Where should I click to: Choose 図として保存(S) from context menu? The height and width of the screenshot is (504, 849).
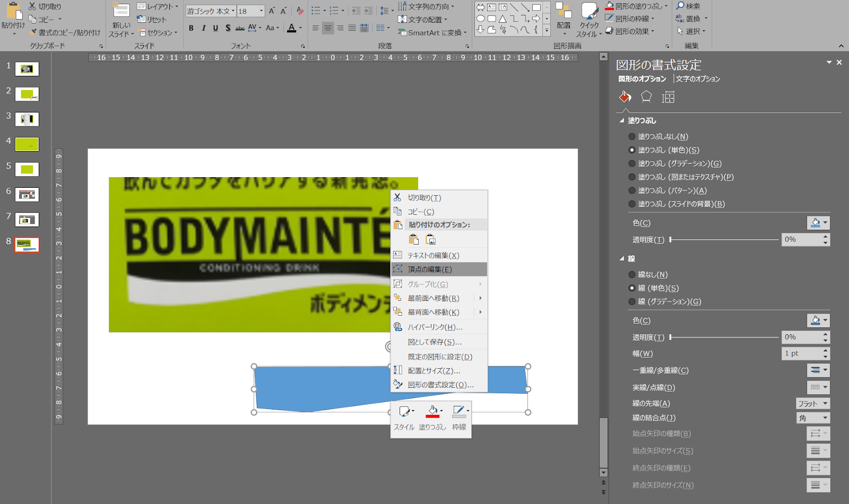(439, 342)
